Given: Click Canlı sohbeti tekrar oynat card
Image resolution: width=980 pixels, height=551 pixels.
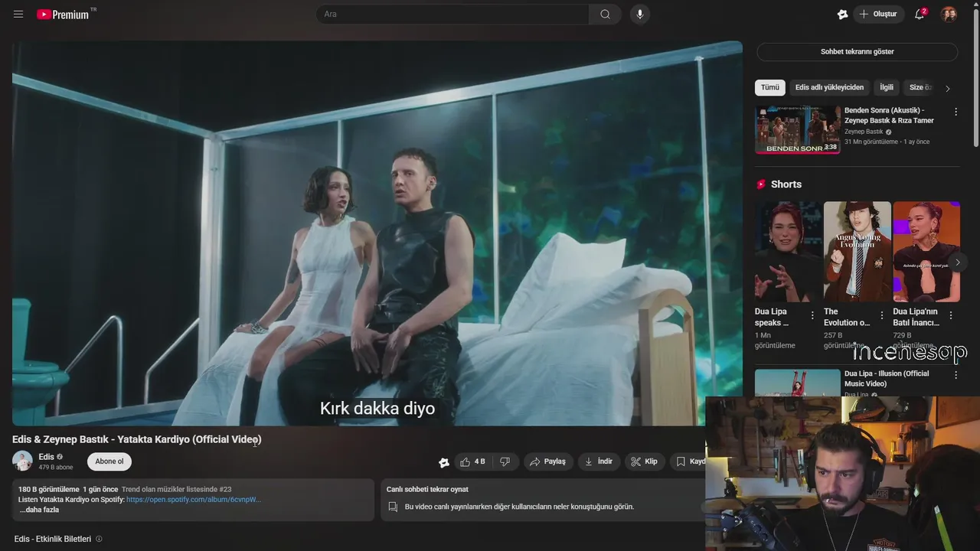Looking at the screenshot, I should coord(543,500).
